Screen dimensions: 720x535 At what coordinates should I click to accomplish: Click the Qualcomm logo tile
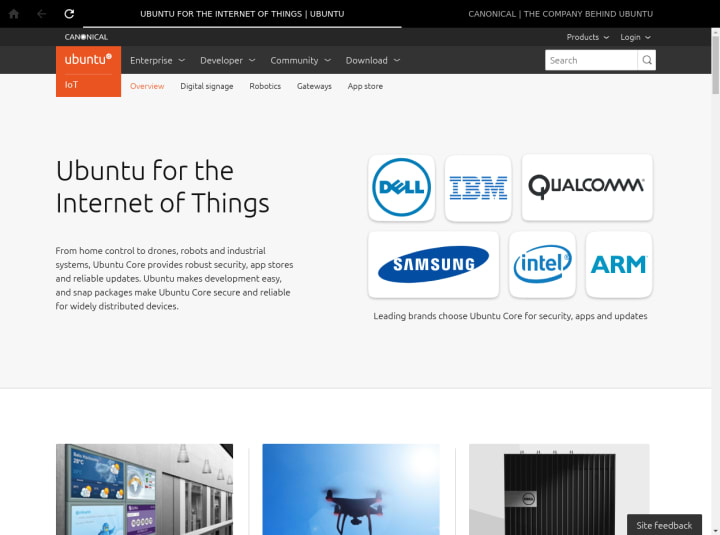(x=587, y=187)
